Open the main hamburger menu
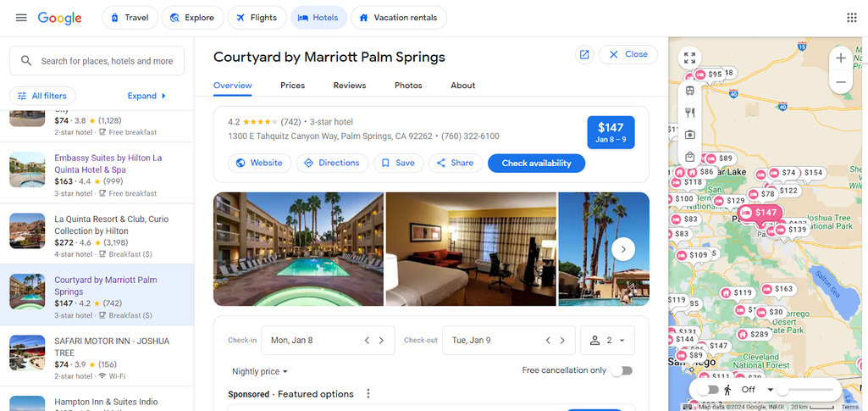The height and width of the screenshot is (411, 868). tap(21, 18)
